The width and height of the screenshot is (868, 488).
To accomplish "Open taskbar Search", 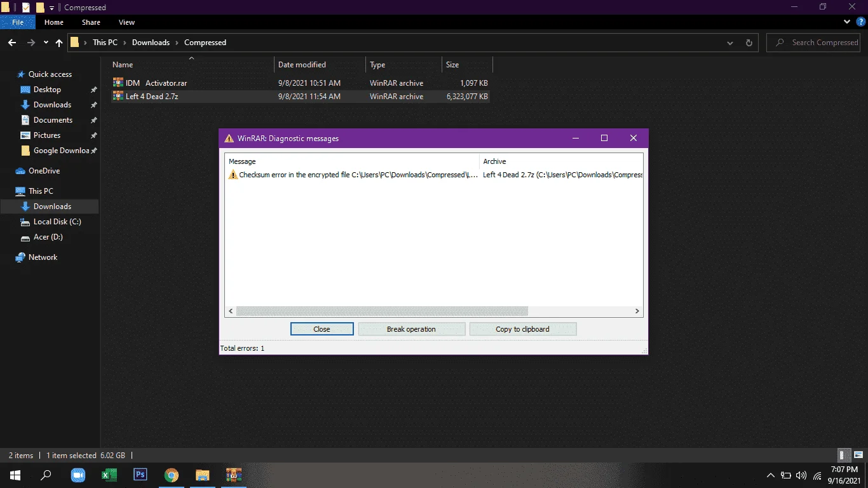I will 46,475.
